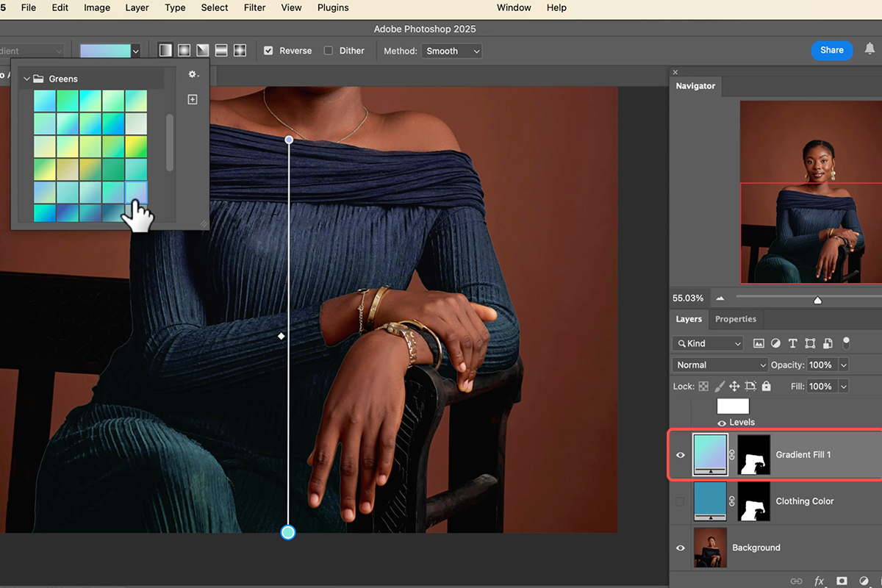882x588 pixels.
Task: Switch to the Properties tab
Action: 735,319
